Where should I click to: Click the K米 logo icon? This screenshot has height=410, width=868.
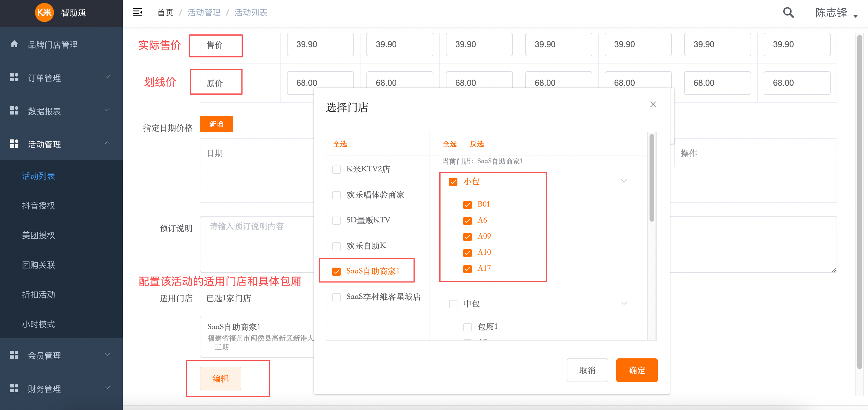click(x=44, y=13)
